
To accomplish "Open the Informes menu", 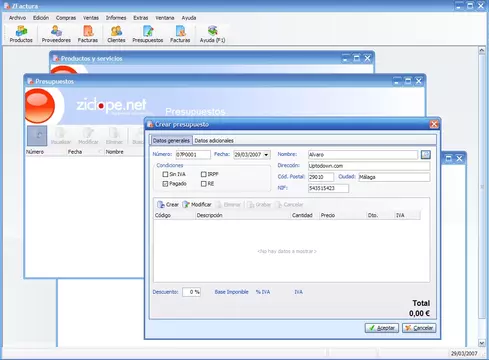I will tap(116, 18).
